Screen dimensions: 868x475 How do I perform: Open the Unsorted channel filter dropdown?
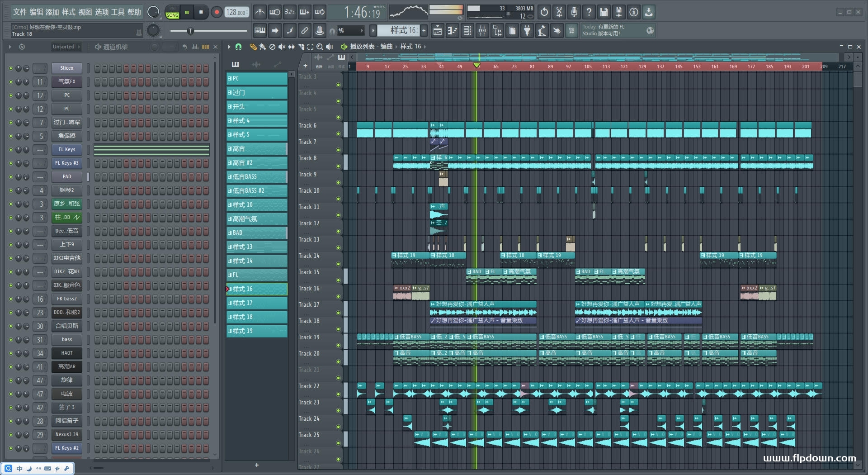point(66,47)
